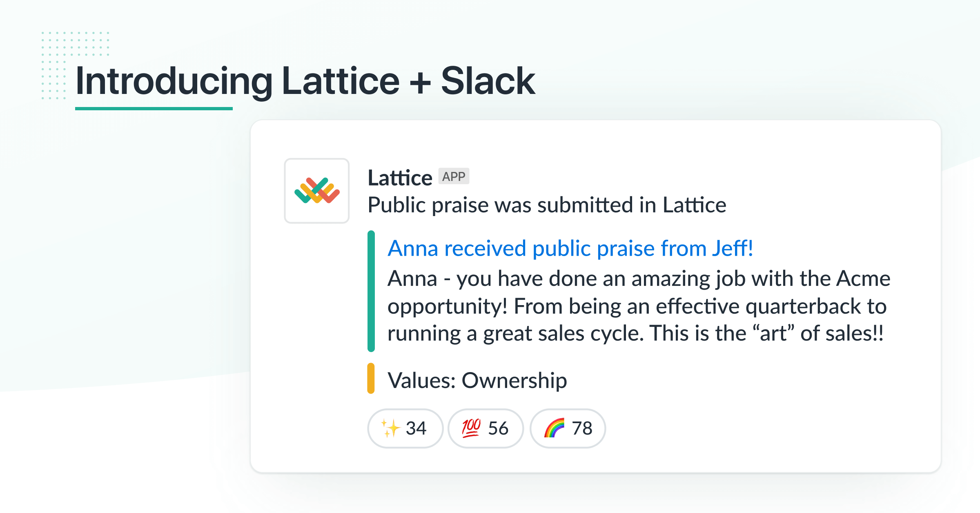Image resolution: width=980 pixels, height=513 pixels.
Task: Click the green attachment color bar
Action: click(371, 291)
